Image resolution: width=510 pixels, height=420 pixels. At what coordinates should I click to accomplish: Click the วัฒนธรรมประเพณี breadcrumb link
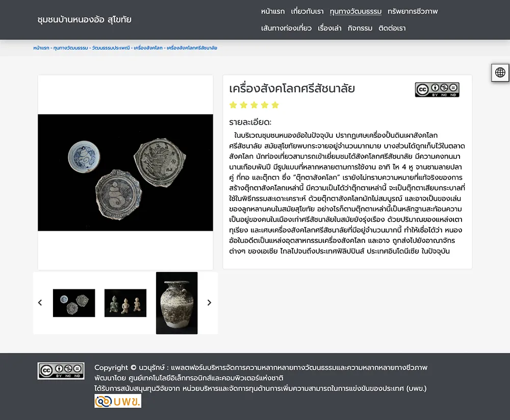[111, 48]
